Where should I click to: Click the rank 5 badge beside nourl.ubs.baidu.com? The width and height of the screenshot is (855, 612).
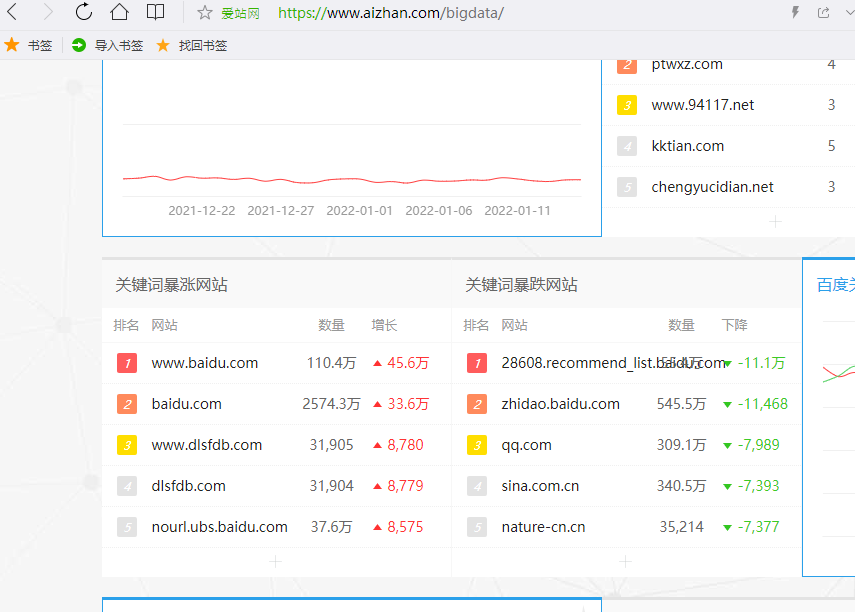[127, 527]
